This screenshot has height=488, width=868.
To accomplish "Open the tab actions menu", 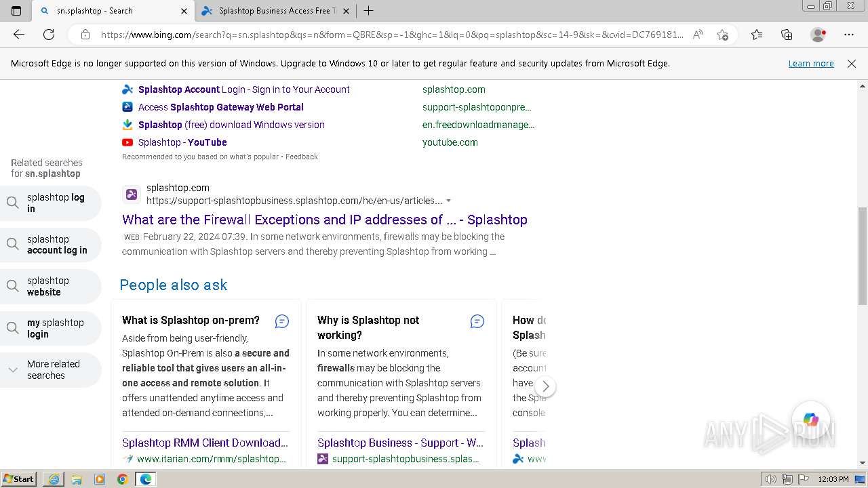I will point(16,11).
